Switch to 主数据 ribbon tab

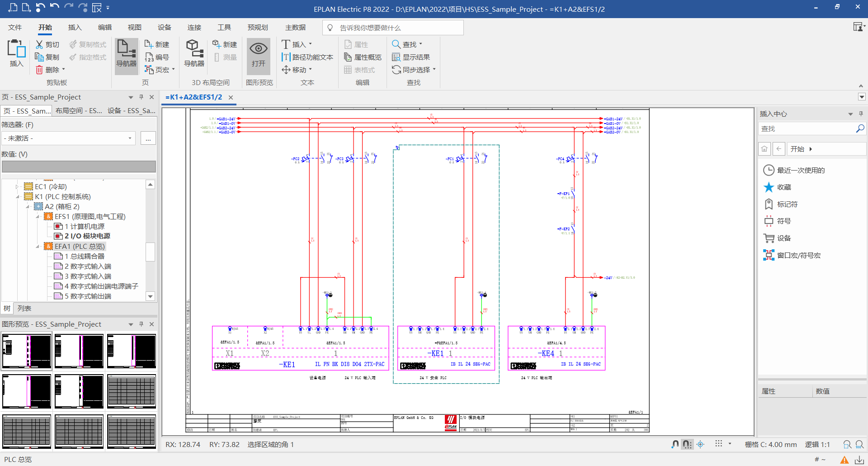(295, 28)
